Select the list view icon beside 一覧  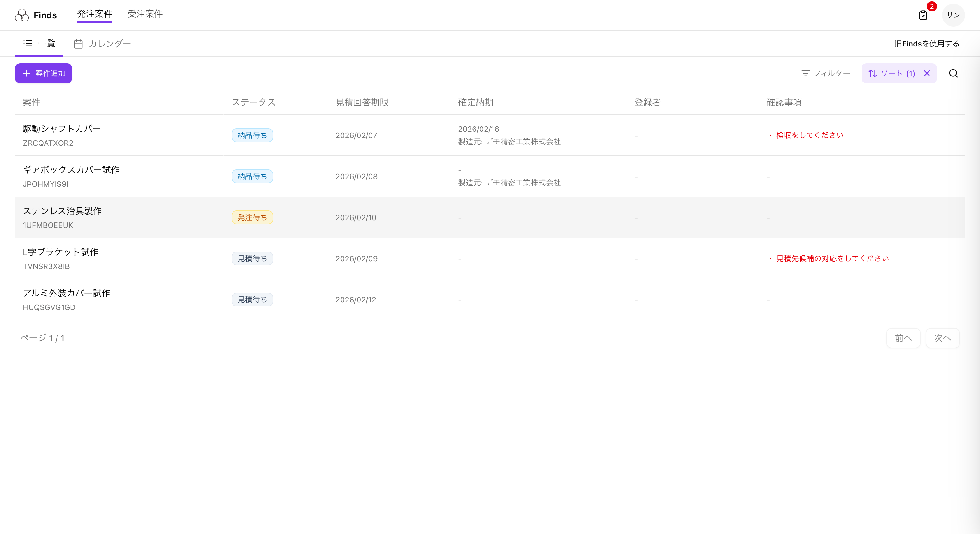point(27,43)
